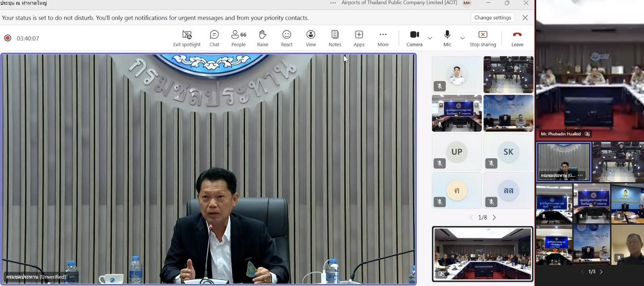Select the UP participant tile
The image size is (644, 286).
point(456,152)
